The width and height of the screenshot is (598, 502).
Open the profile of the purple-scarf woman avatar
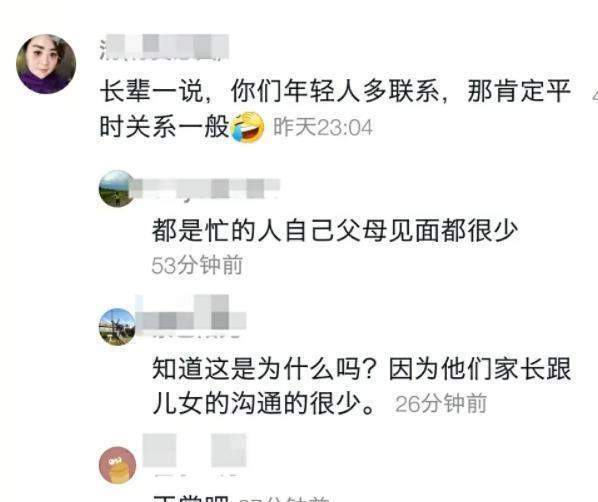tap(46, 64)
